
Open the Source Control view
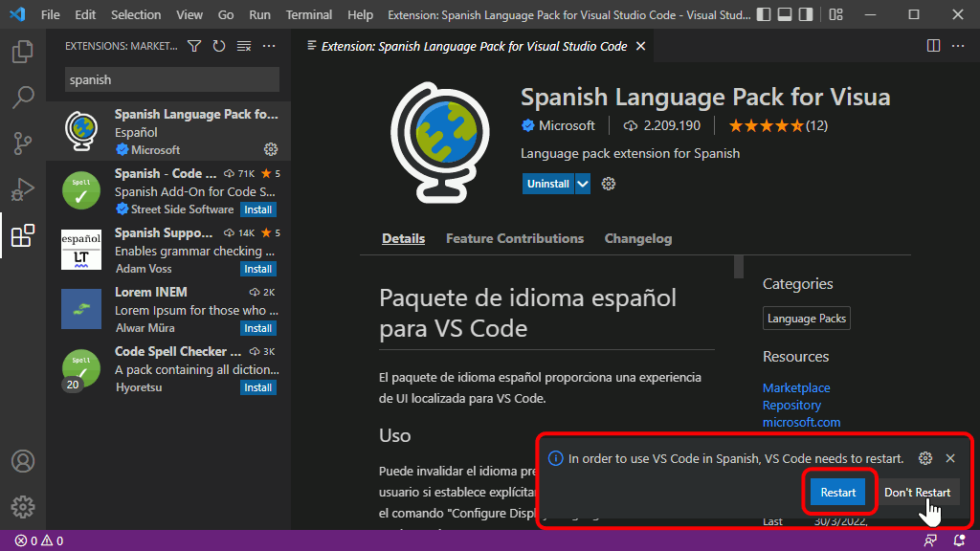(x=23, y=143)
